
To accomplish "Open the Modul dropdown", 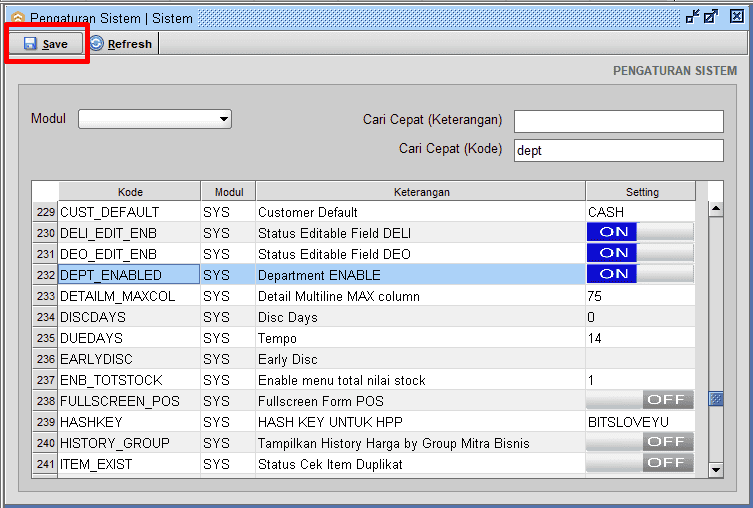I will (155, 119).
